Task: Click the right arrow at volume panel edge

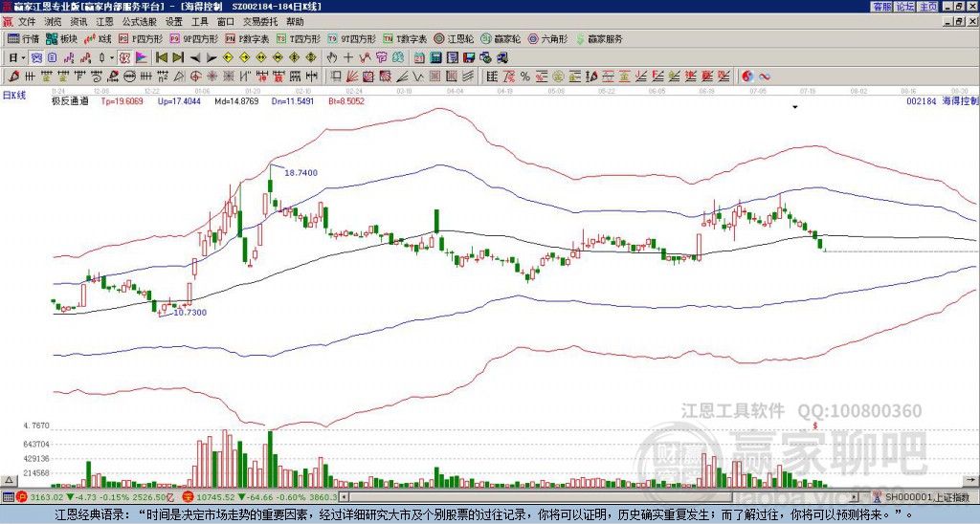Action: pyautogui.click(x=972, y=480)
